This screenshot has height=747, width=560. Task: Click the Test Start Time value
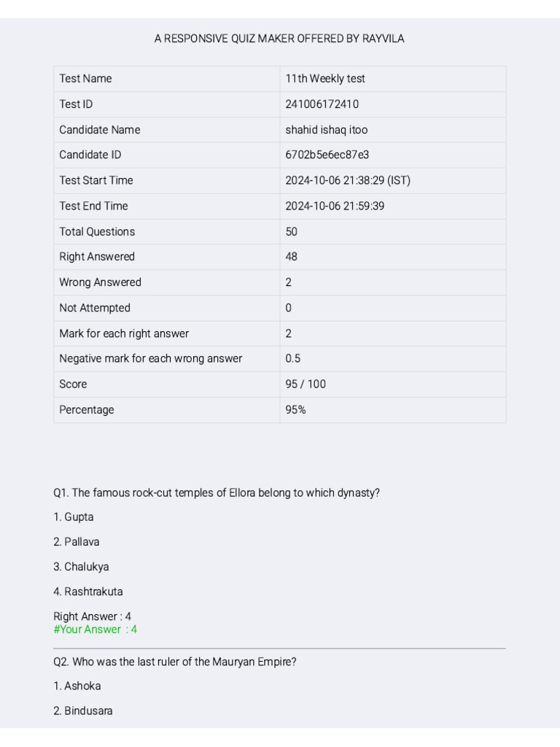[x=348, y=180]
